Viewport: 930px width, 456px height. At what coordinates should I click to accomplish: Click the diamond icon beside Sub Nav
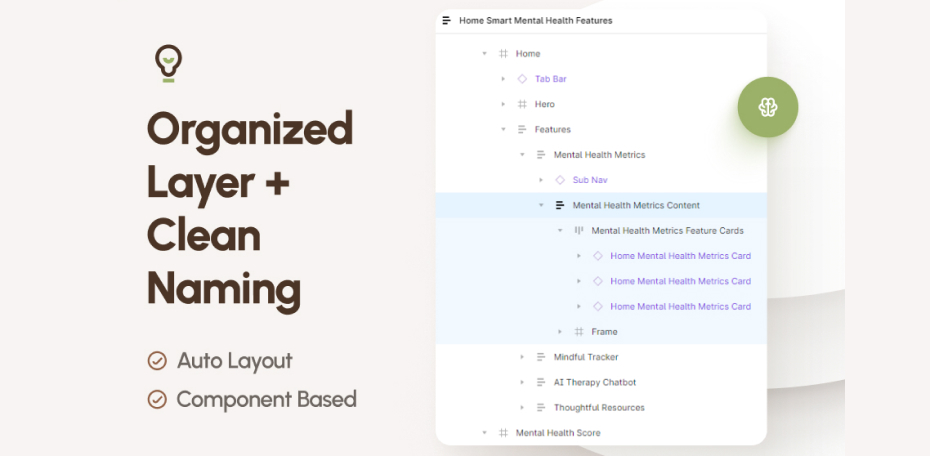pos(559,180)
